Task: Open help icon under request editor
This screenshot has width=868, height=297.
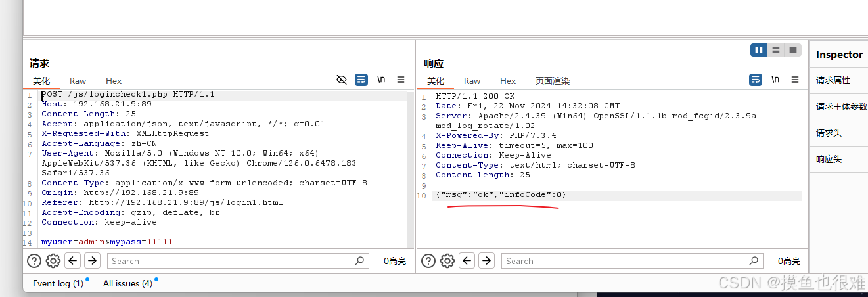Action: coord(34,261)
